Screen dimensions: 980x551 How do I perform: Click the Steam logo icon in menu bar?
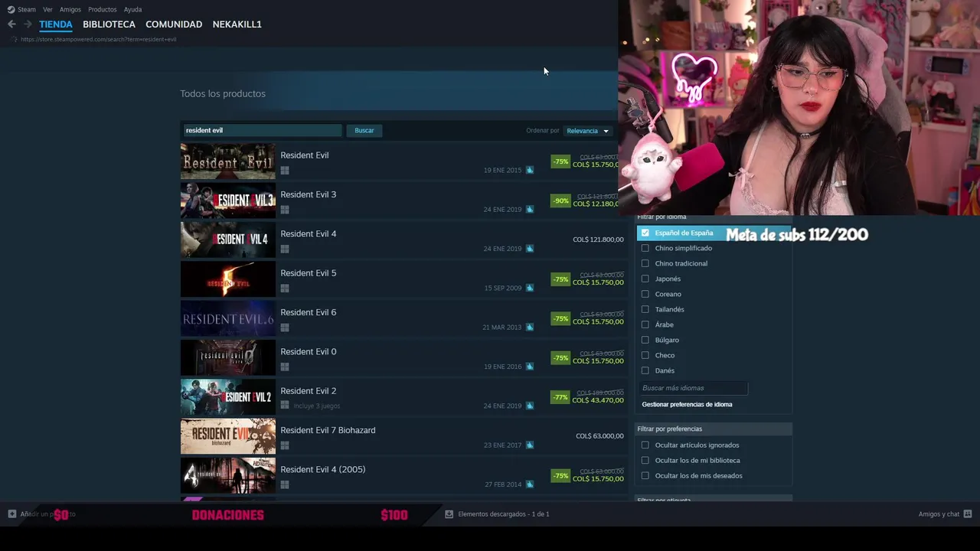click(x=11, y=9)
